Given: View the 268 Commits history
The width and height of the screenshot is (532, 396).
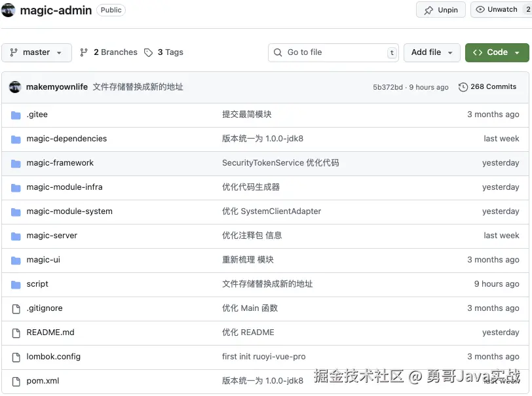Looking at the screenshot, I should pyautogui.click(x=487, y=87).
